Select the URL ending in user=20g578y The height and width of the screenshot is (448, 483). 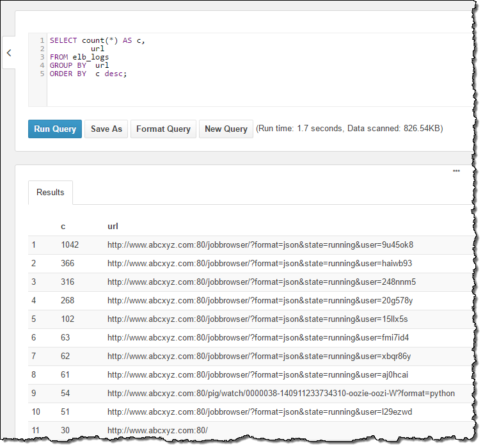click(260, 300)
